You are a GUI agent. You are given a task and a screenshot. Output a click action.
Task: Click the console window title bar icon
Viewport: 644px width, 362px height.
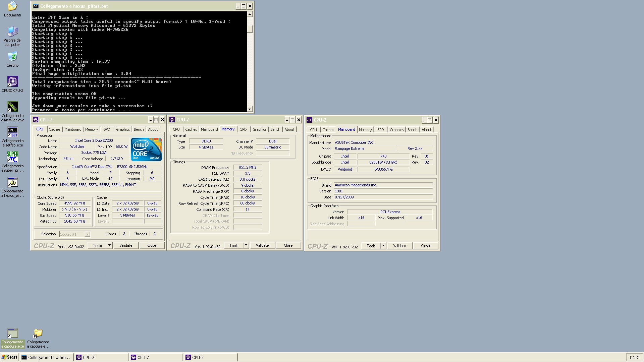36,6
